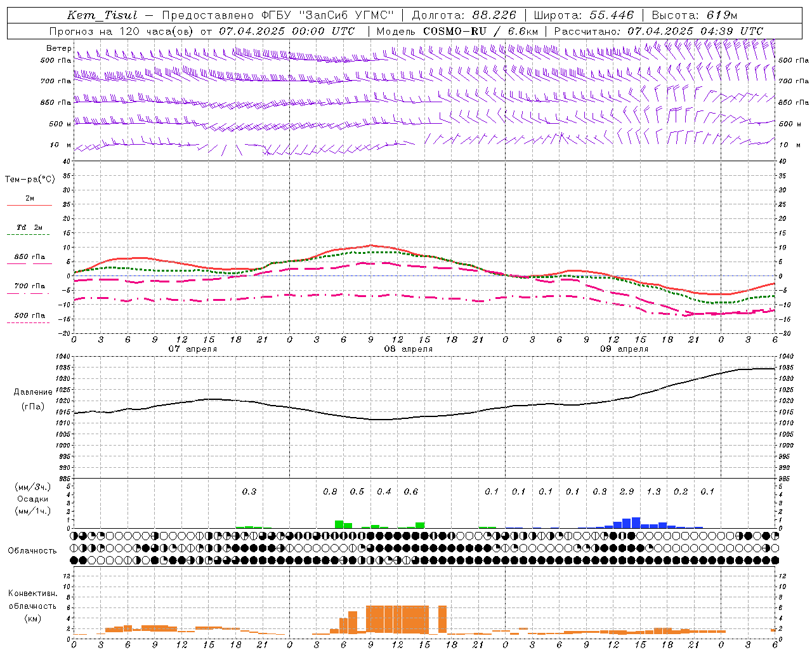Click the 0.5 precipitation value

tap(357, 491)
